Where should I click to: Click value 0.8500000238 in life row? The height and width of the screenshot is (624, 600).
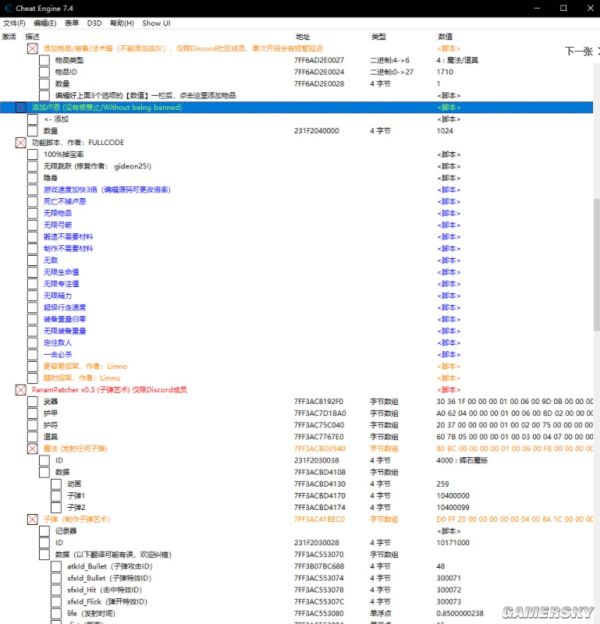tap(460, 614)
